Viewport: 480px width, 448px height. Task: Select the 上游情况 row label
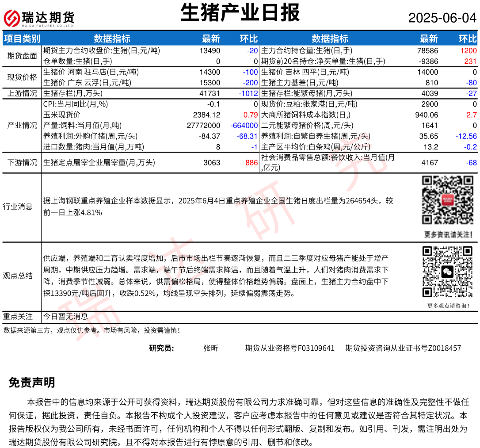pos(22,93)
